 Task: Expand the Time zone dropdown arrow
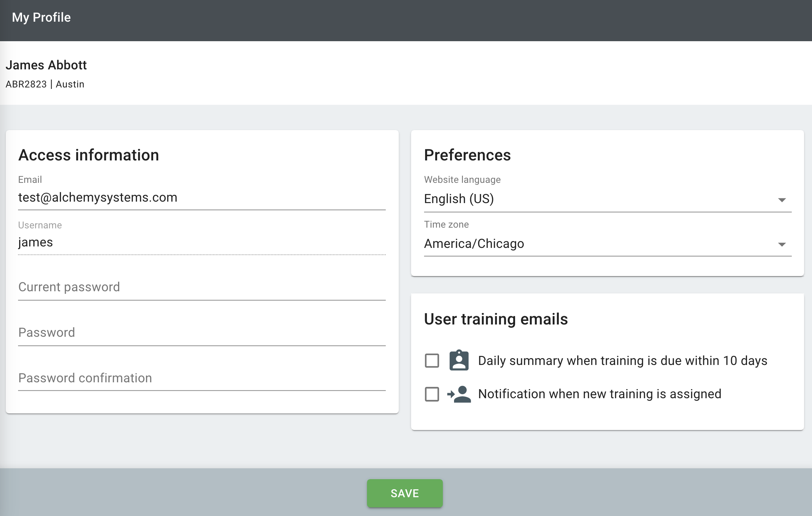(782, 245)
